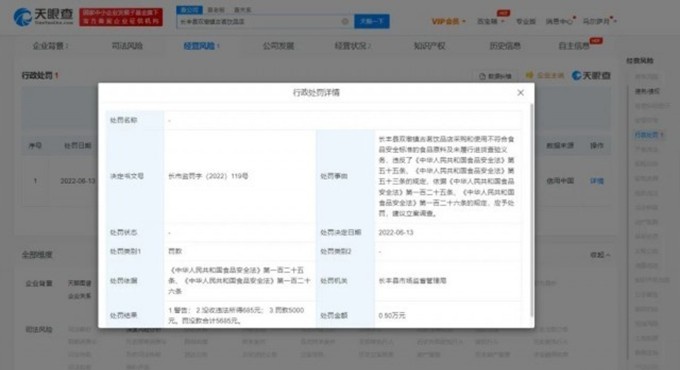Open the 经营状况 navigation tab
This screenshot has width=680, height=370.
pyautogui.click(x=352, y=46)
